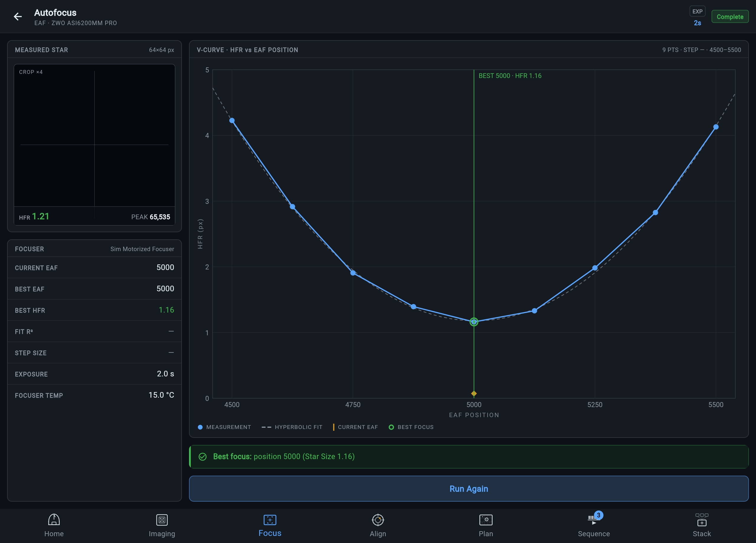Click the STEP SIZE row
This screenshot has width=756, height=543.
pos(94,353)
